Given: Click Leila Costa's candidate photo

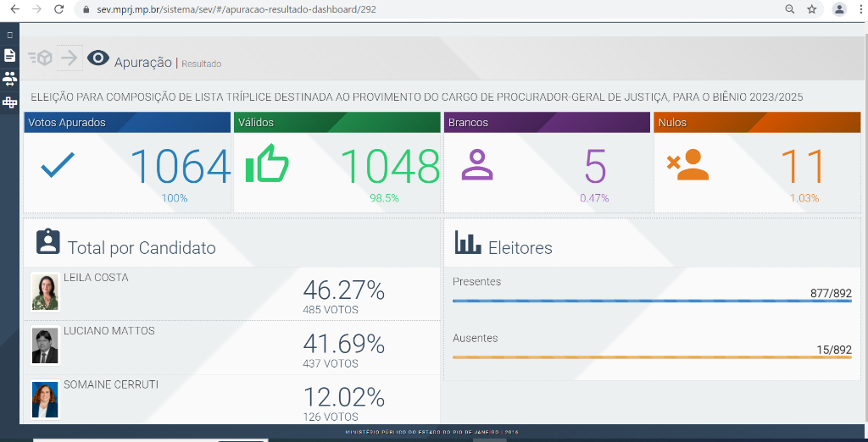Looking at the screenshot, I should pos(45,292).
